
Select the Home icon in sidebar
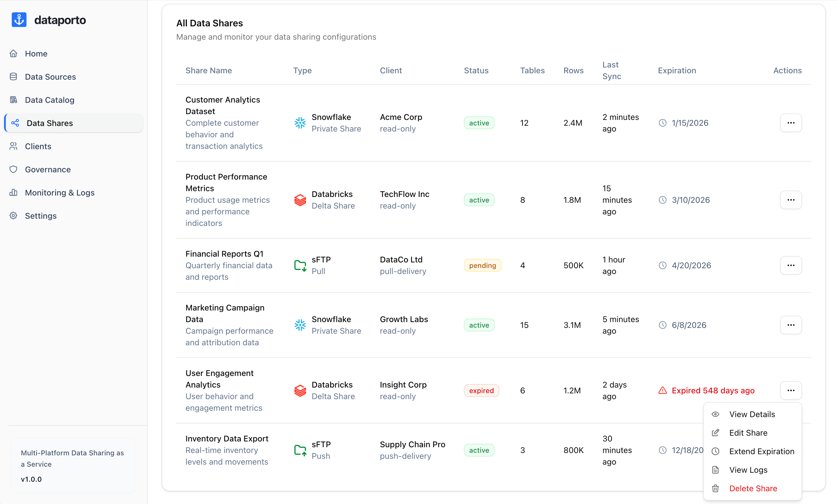(x=14, y=53)
